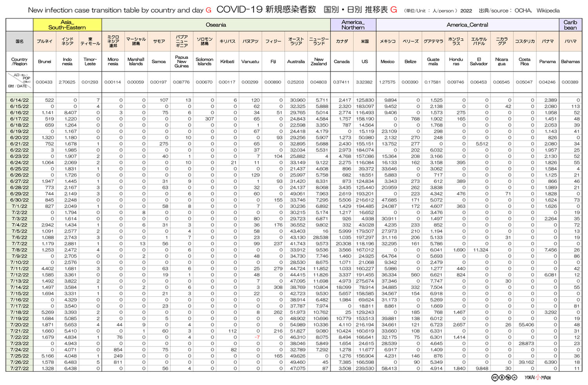
Task: Click Canada population value 0.37411
Action: click(342, 82)
